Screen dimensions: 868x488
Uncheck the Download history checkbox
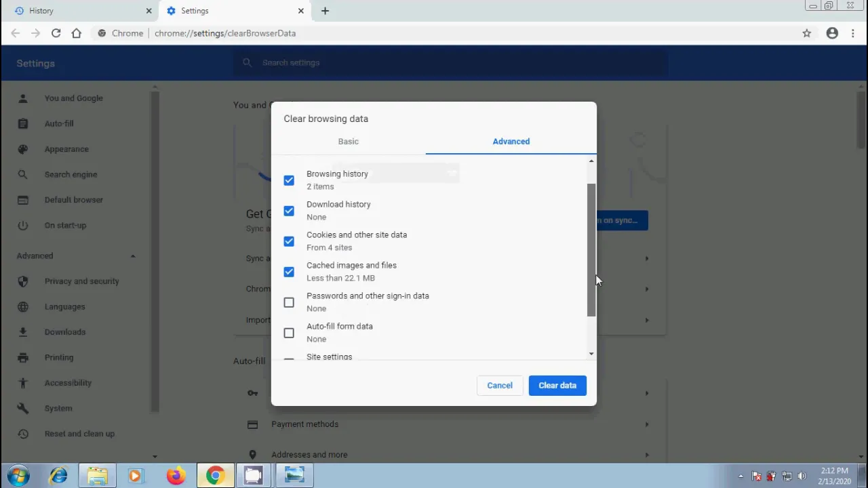click(289, 211)
